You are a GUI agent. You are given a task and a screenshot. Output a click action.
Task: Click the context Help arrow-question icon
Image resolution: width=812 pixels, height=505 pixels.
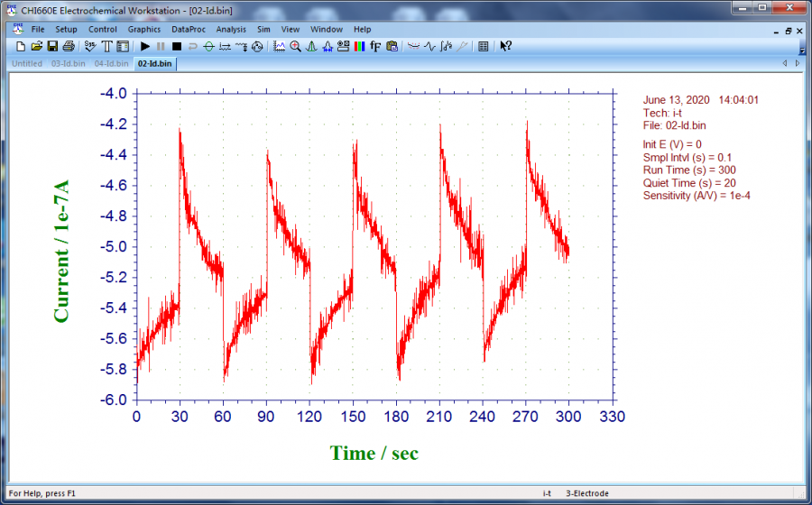pos(505,46)
